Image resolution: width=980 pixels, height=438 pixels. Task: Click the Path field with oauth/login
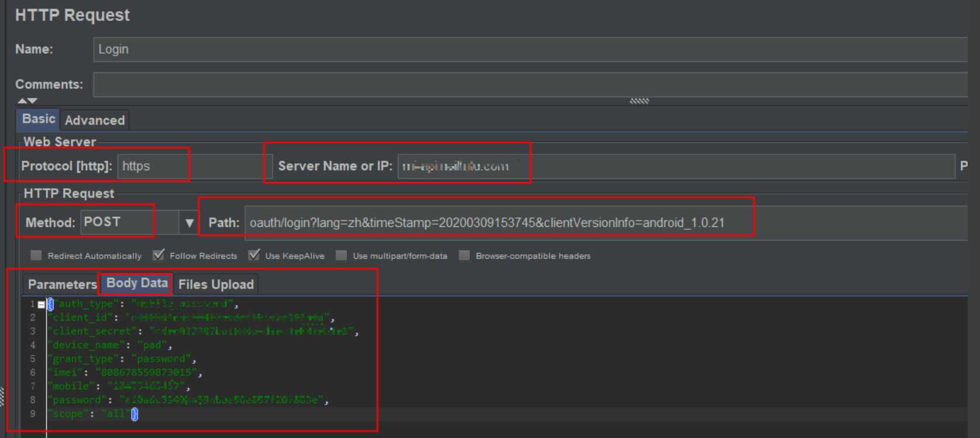click(x=606, y=223)
